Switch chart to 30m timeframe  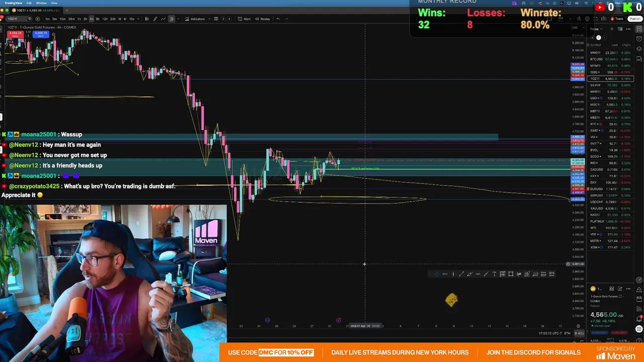pyautogui.click(x=71, y=19)
